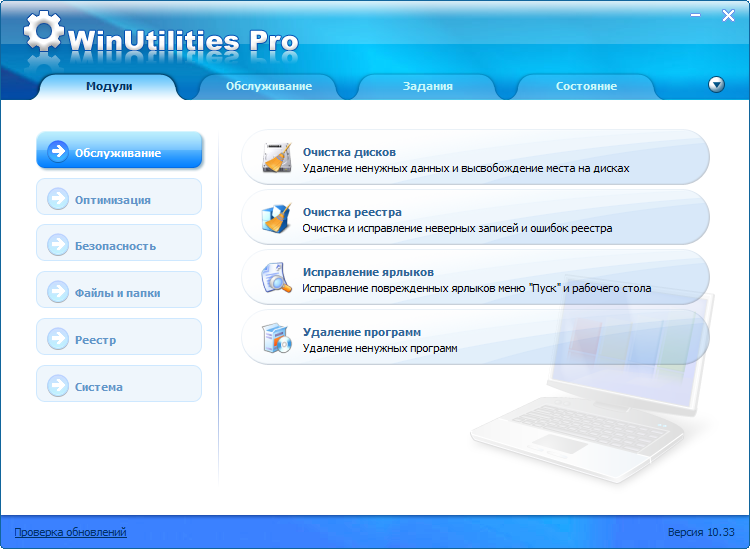Click arrow icon beside Файлы и папки

coord(58,292)
